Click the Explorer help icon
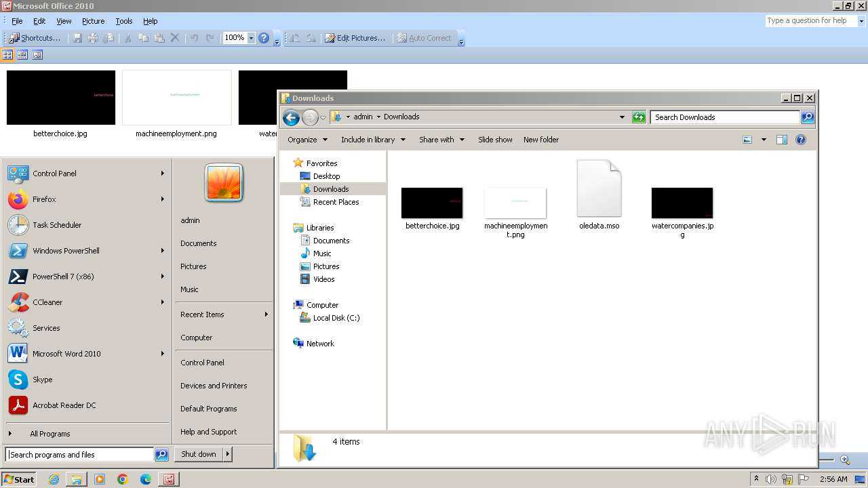868x488 pixels. [x=801, y=140]
